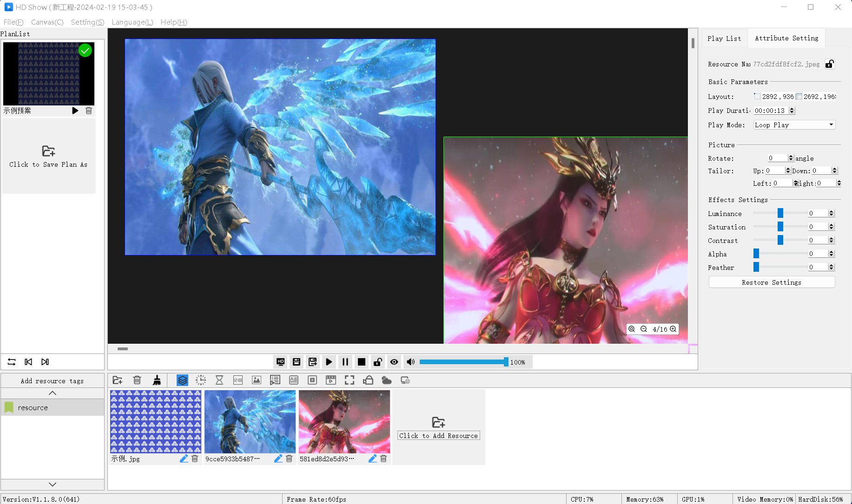
Task: Click the picture resource type icon
Action: tap(257, 380)
